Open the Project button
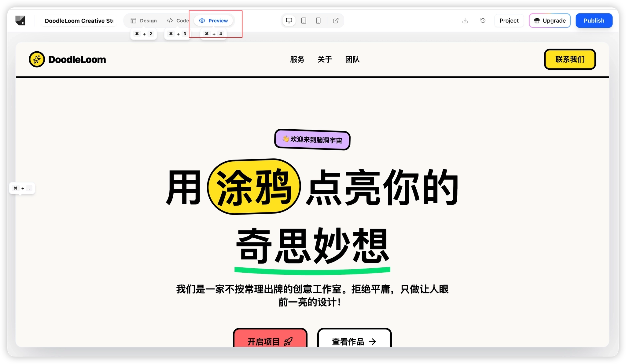Screen dimensions: 626x364 pyautogui.click(x=509, y=20)
